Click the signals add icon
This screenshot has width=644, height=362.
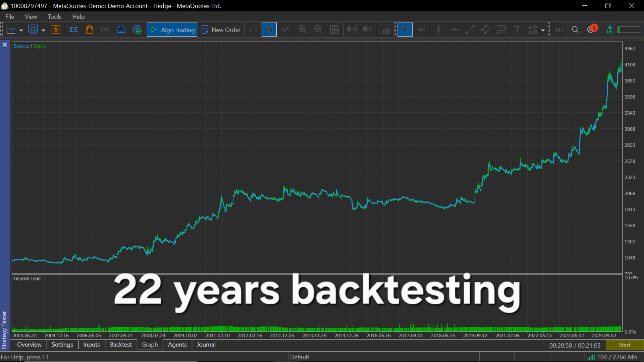(x=137, y=29)
